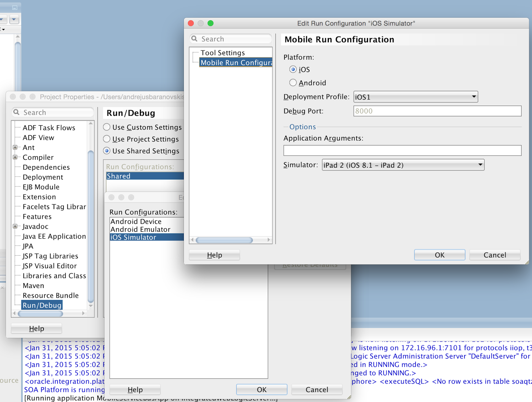Click Cancel in Edit Run Configuration dialog

pyautogui.click(x=495, y=255)
